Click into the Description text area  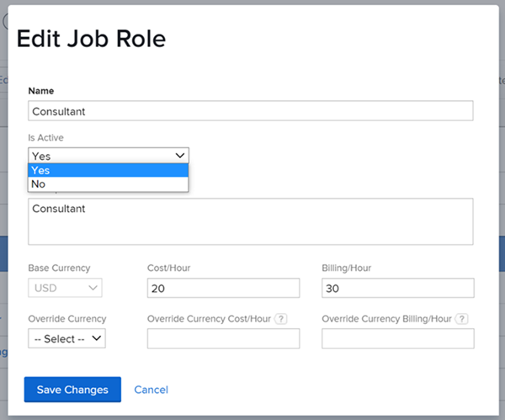250,222
